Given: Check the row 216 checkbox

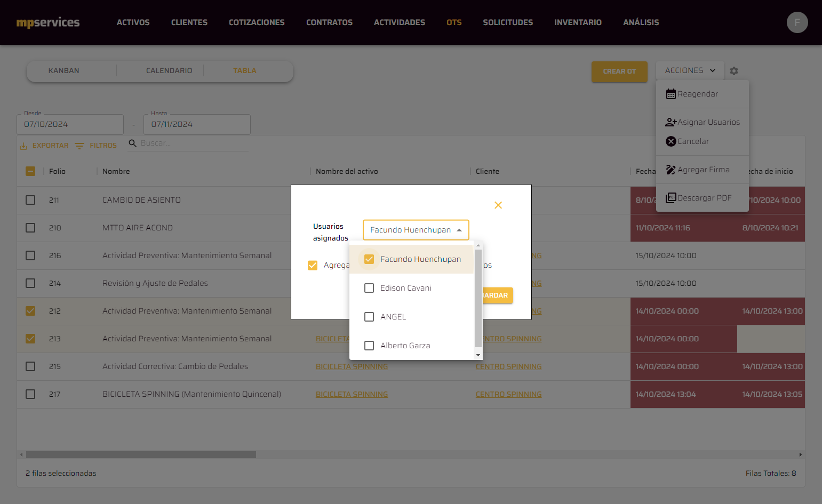Looking at the screenshot, I should (30, 255).
